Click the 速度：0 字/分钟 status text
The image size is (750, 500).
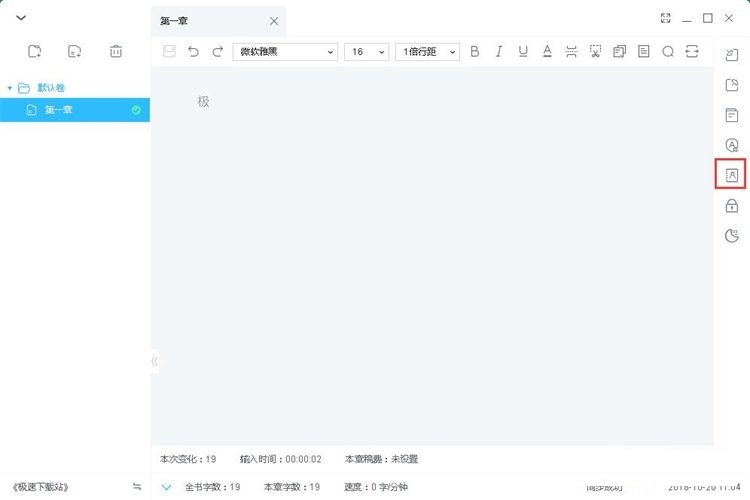click(x=375, y=487)
